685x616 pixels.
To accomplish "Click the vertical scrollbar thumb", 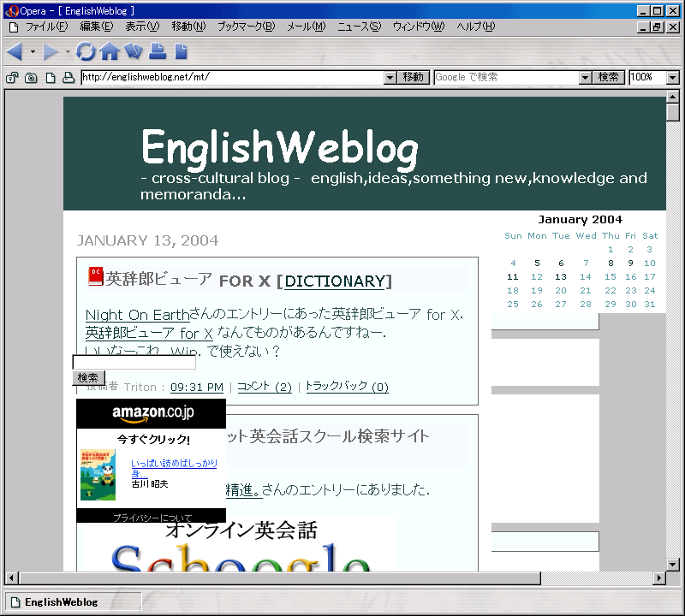I will coord(673,113).
